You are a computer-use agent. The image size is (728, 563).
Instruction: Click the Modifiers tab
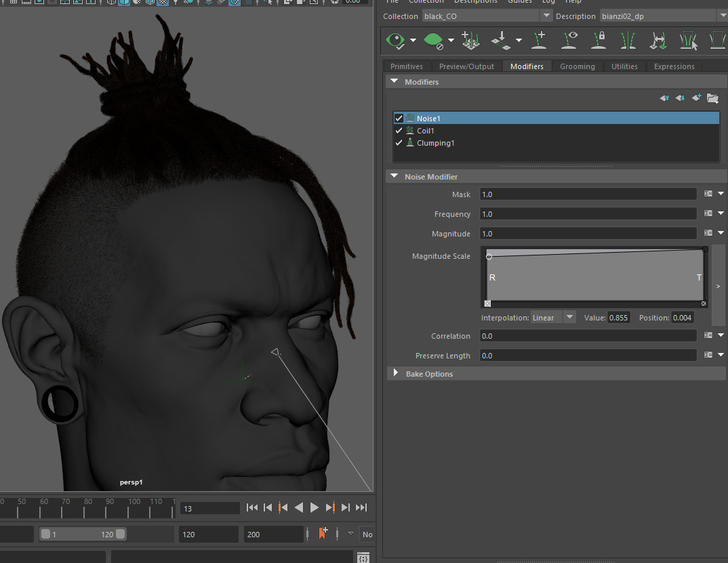527,66
